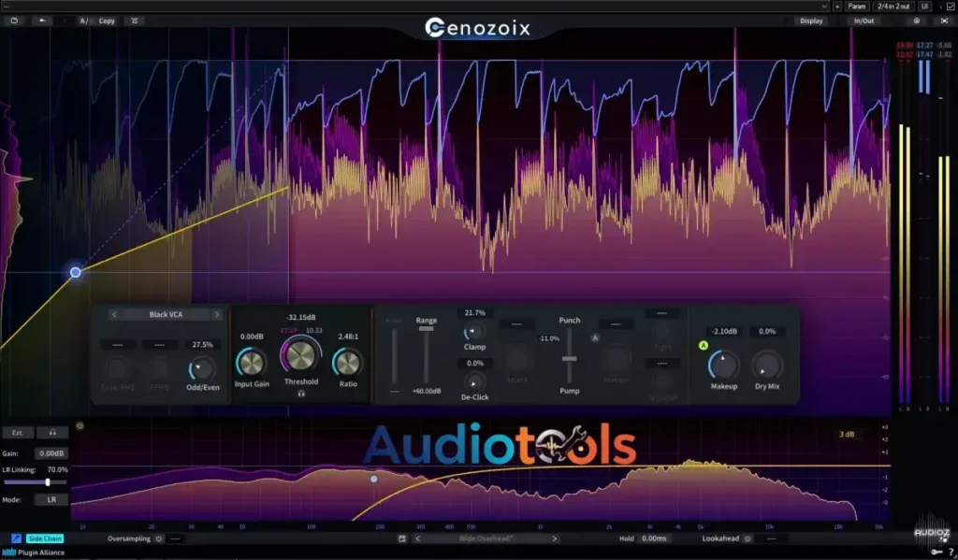
Task: Adjust the LR Linking slider
Action: coord(47,483)
